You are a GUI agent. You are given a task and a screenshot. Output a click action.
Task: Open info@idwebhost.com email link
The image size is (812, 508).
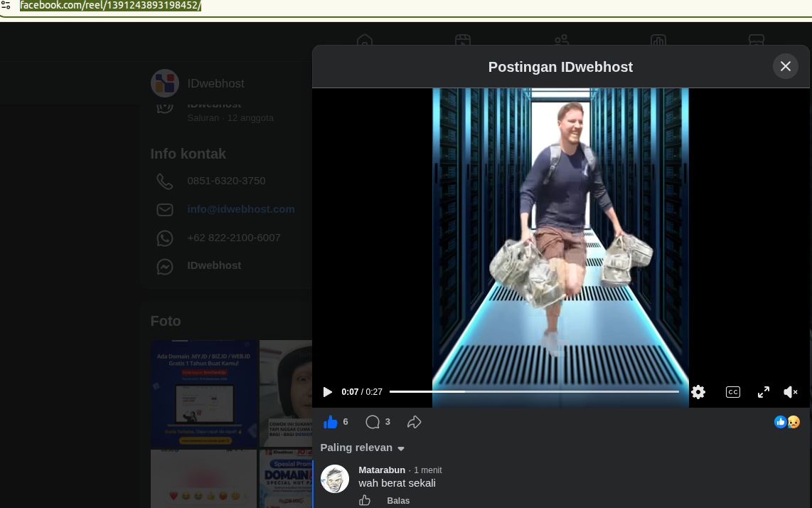click(241, 209)
